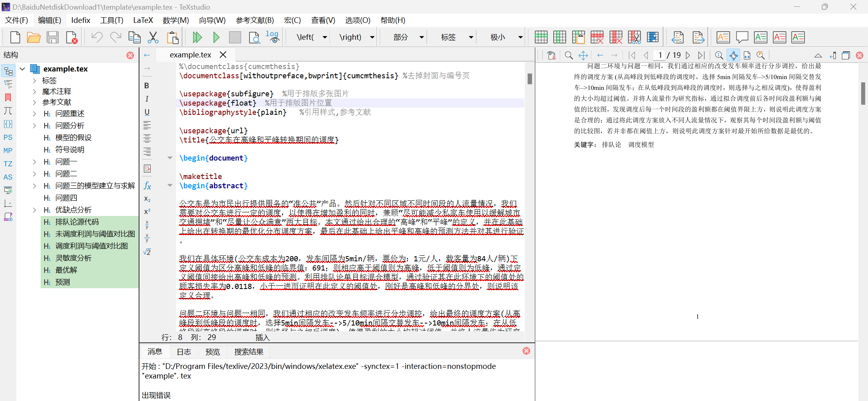Open a file with the folder icon
The image size is (868, 401).
pyautogui.click(x=34, y=37)
